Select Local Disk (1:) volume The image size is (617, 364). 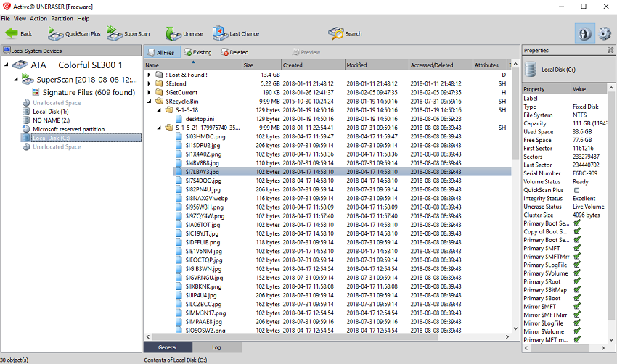point(50,112)
